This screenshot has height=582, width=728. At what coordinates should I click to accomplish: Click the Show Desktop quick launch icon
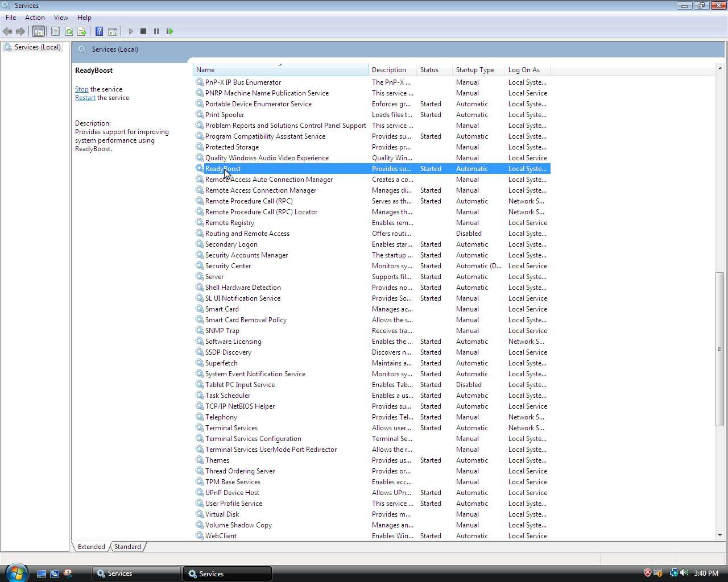click(x=41, y=573)
